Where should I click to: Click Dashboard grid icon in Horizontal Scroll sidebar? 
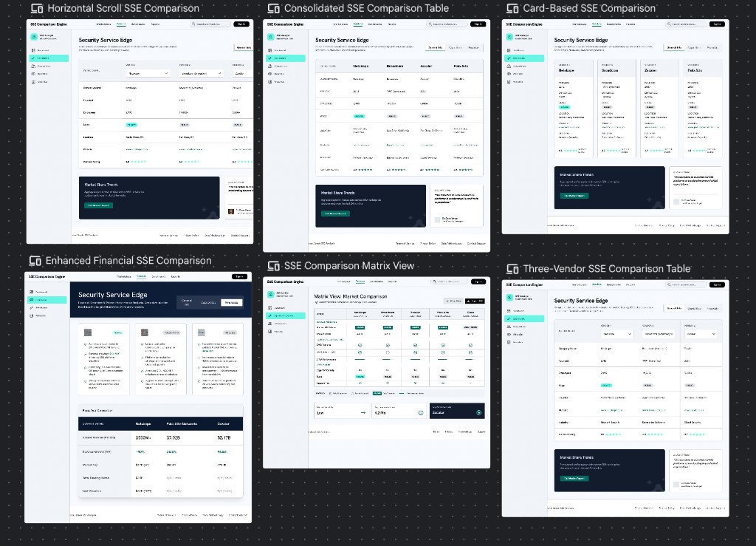tap(33, 50)
